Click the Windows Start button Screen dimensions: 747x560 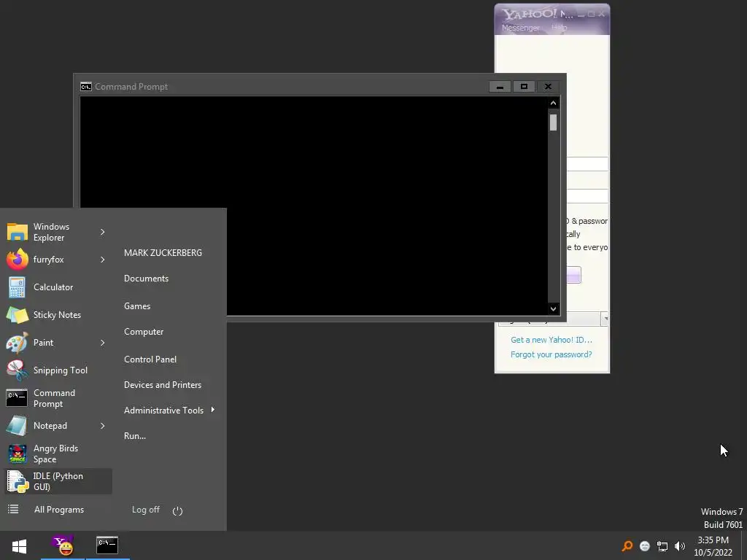pyautogui.click(x=19, y=546)
